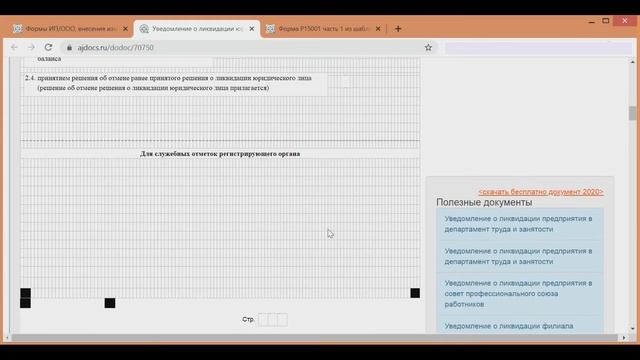Click the horizontal scrollbar at the bottom

[x=314, y=338]
